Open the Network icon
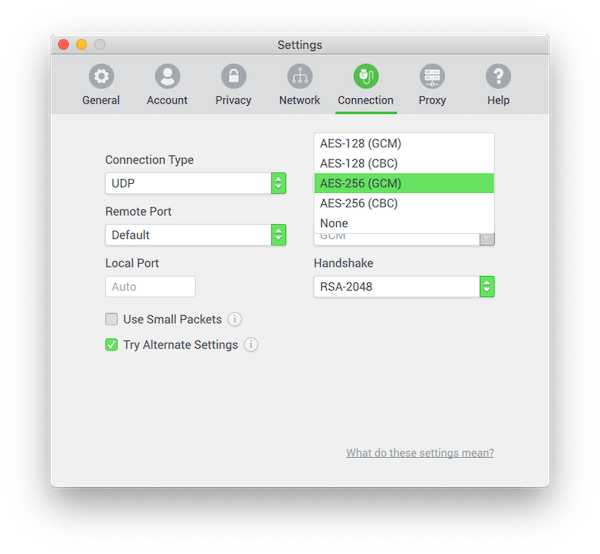 tap(299, 77)
